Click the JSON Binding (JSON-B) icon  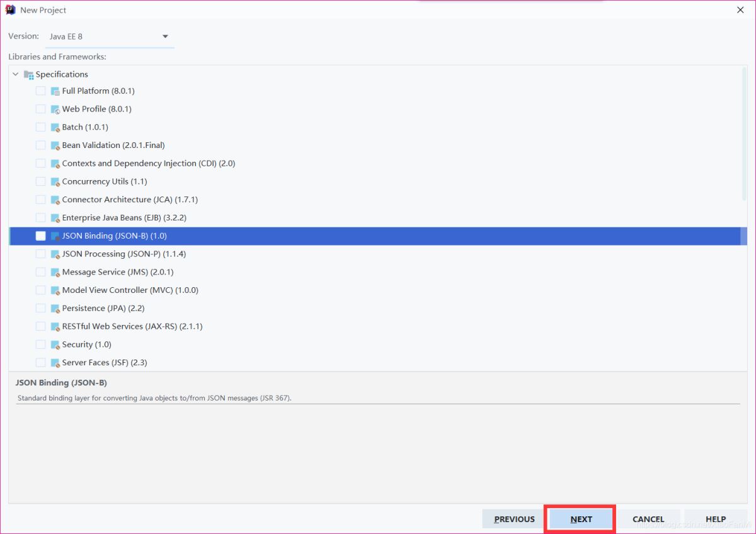tap(55, 236)
